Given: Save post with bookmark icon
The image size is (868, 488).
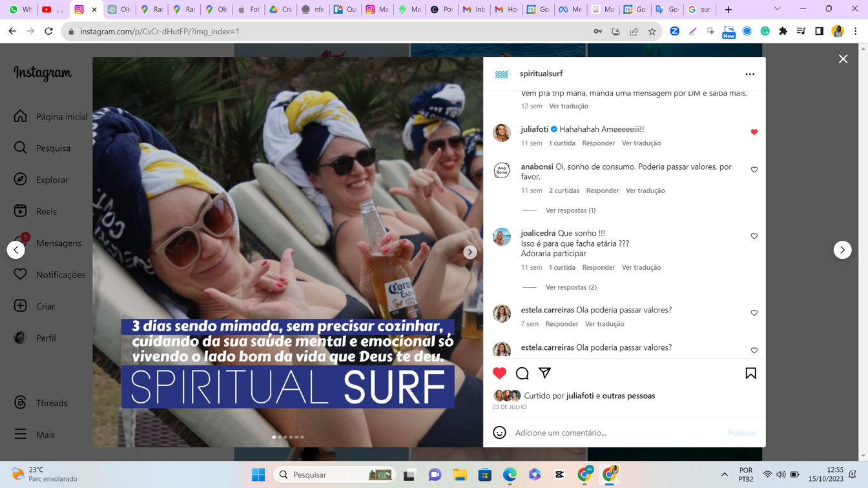Looking at the screenshot, I should point(750,373).
